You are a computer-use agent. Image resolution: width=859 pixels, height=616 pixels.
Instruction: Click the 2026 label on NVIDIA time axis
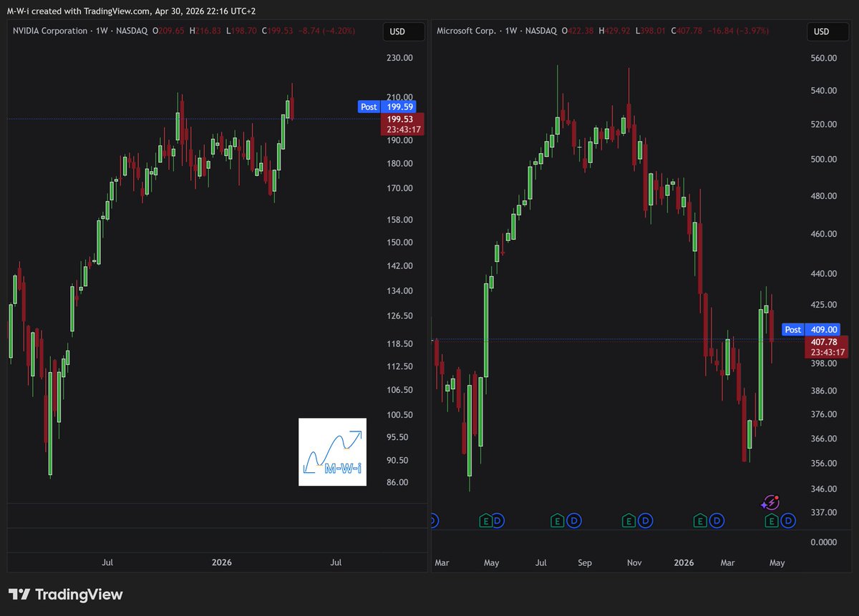(x=223, y=563)
